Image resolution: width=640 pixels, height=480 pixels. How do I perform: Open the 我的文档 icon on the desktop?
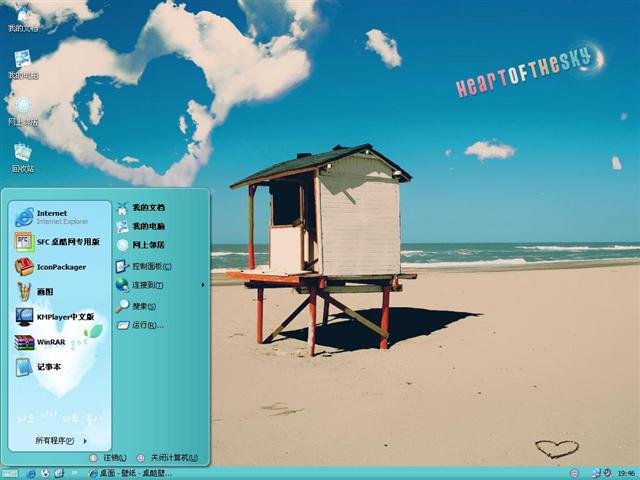[23, 19]
